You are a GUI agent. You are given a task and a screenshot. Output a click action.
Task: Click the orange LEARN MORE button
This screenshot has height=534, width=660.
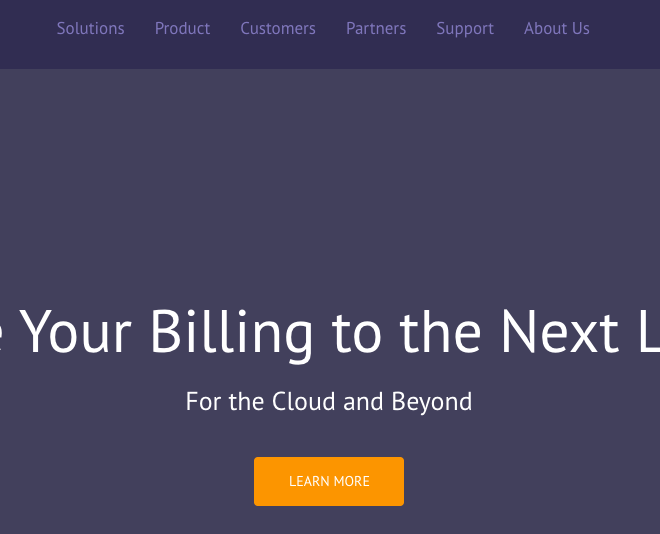pos(329,481)
